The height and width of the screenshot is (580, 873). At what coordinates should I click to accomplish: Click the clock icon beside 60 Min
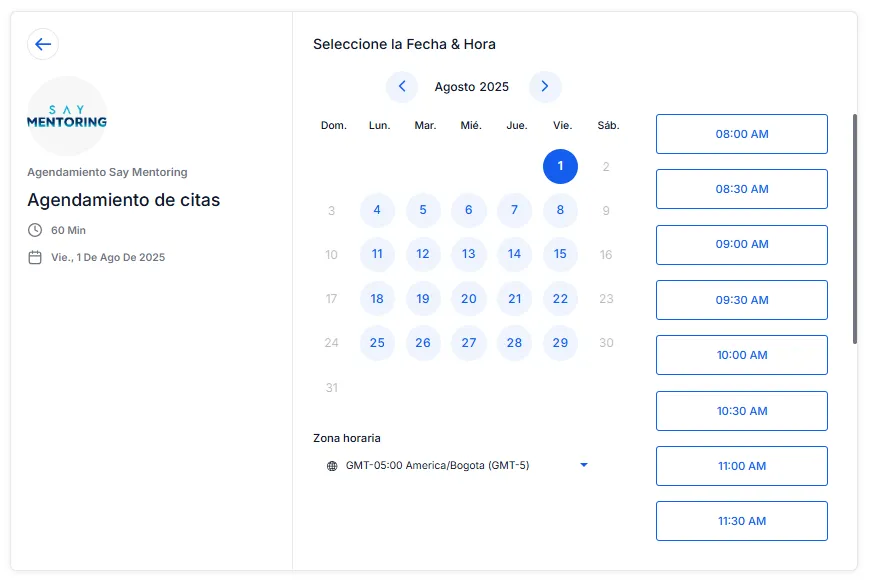click(35, 230)
